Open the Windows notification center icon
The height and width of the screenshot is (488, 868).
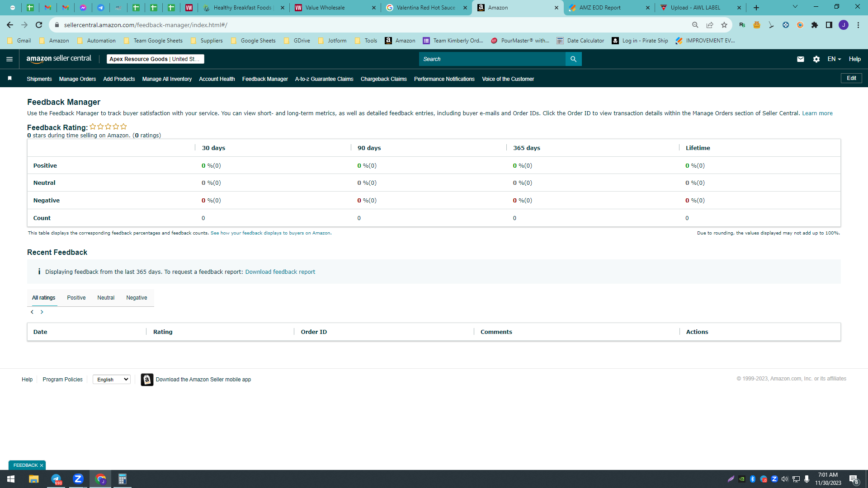pyautogui.click(x=854, y=479)
